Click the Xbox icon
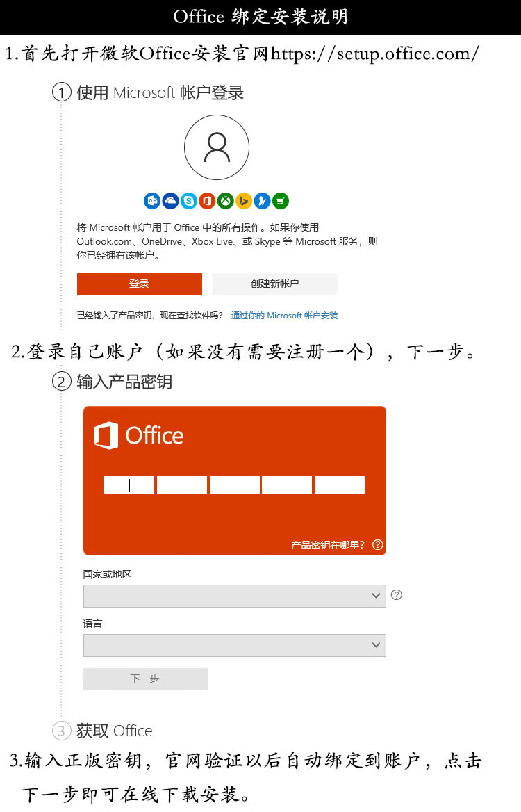The width and height of the screenshot is (521, 812). (226, 201)
